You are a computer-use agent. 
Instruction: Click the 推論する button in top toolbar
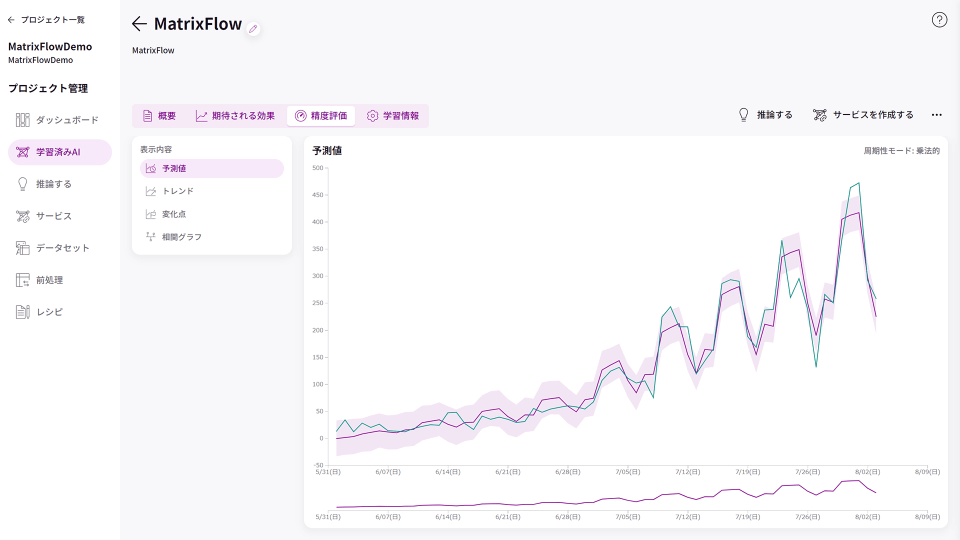click(765, 114)
